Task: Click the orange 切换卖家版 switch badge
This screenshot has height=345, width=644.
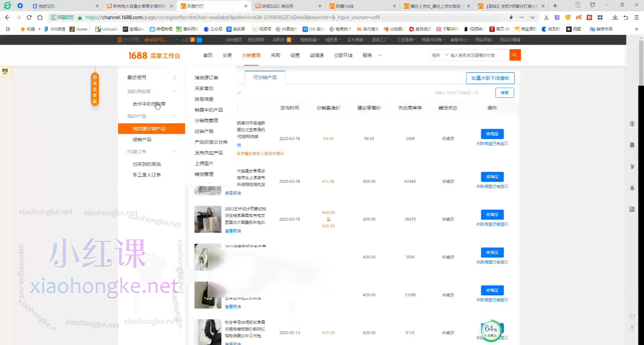Action: 95,89
